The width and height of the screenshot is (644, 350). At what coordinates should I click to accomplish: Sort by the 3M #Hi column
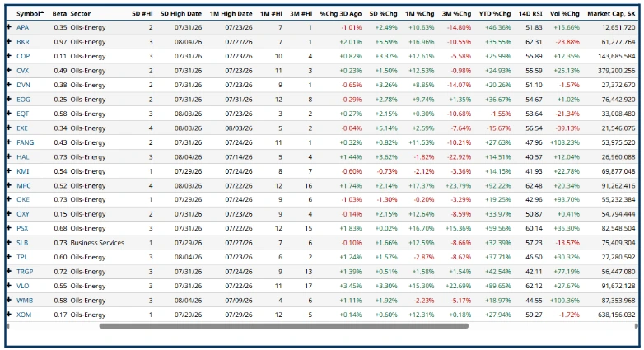click(301, 13)
